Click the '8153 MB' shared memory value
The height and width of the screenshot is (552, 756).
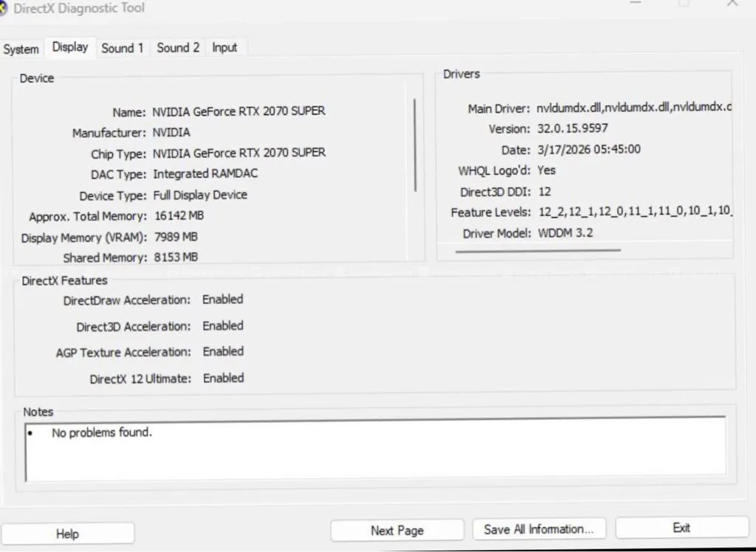click(x=176, y=257)
